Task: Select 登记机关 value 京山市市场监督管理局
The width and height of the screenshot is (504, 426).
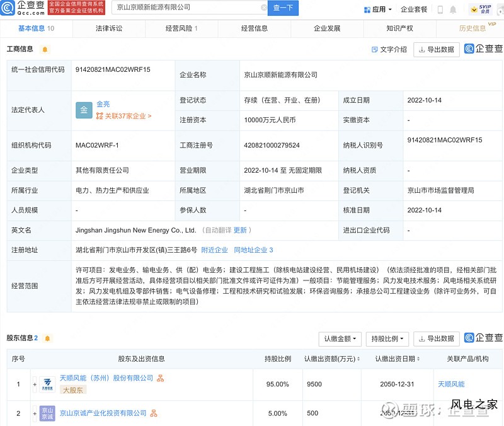Action: tap(440, 190)
